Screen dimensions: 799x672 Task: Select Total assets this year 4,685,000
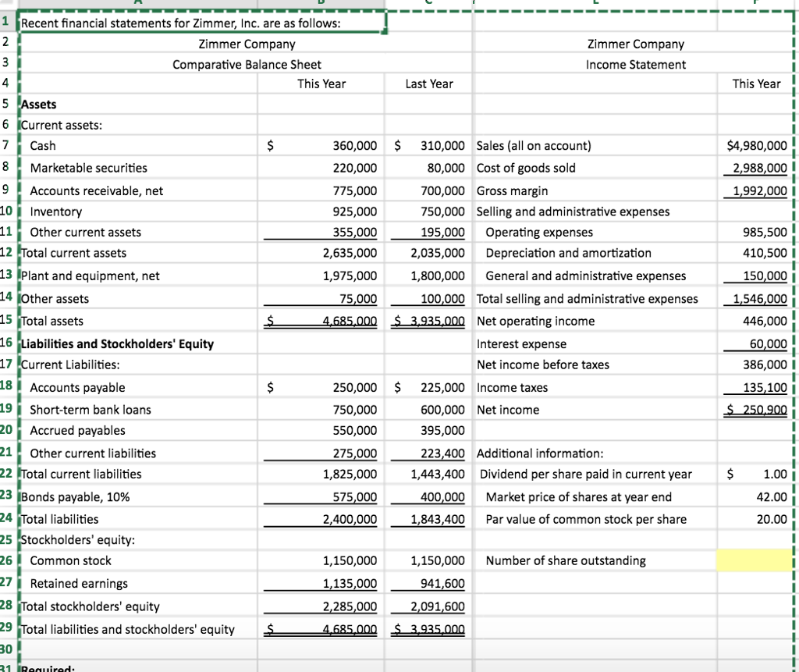pos(350,322)
